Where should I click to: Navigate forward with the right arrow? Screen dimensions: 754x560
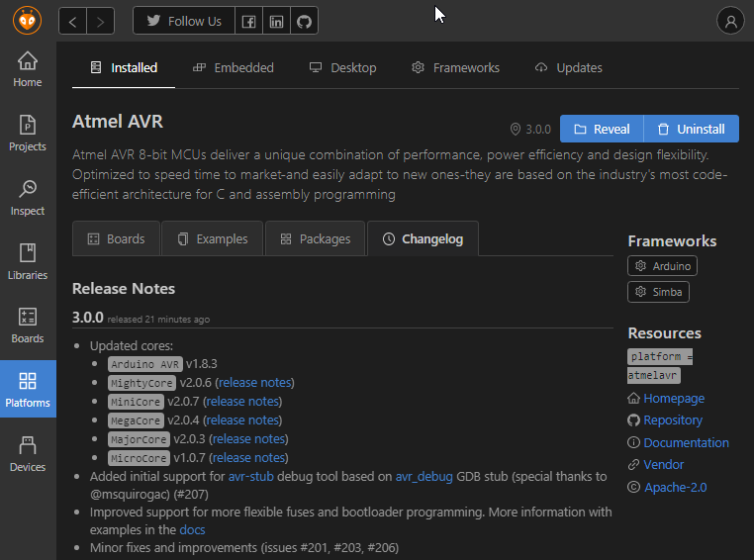(100, 21)
